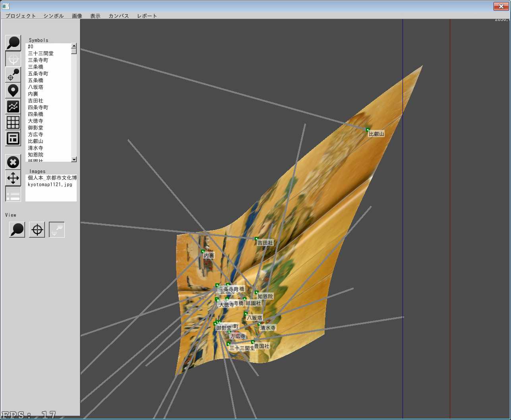
Task: Open the プロジェクト menu
Action: (x=21, y=16)
